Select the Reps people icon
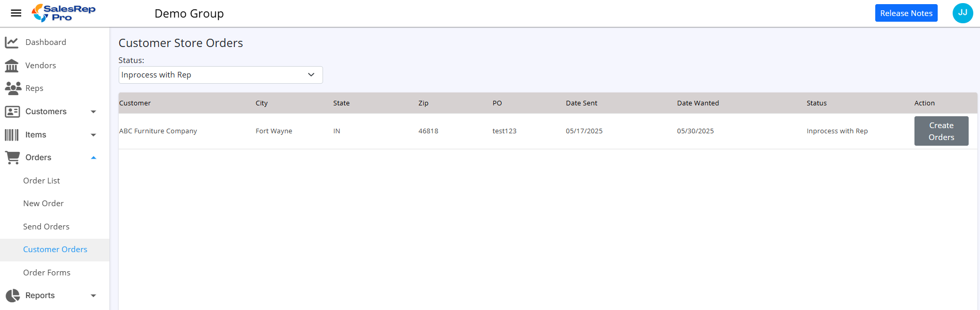980x310 pixels. [x=13, y=88]
